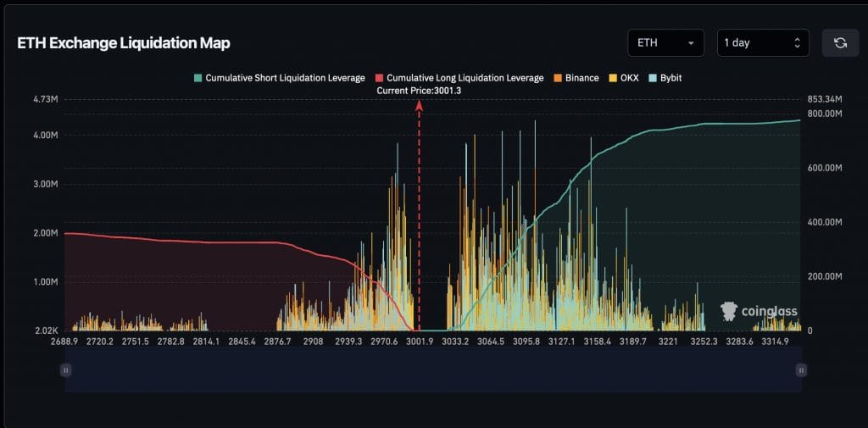868x428 pixels.
Task: Toggle Cumulative Long Liquidation Leverage legend
Action: [x=459, y=78]
